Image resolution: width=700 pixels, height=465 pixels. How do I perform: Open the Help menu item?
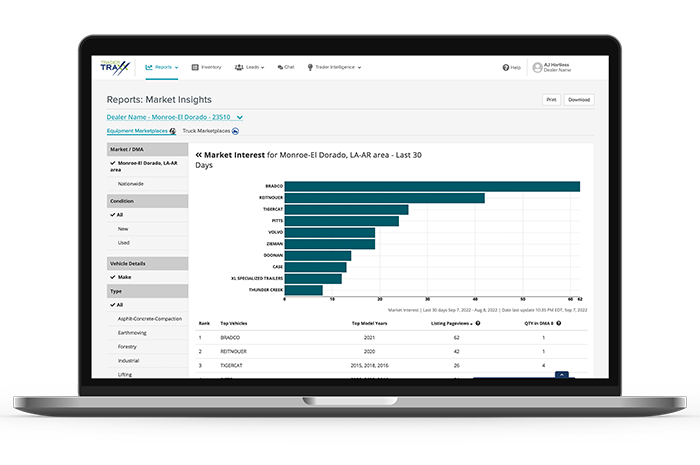point(512,67)
